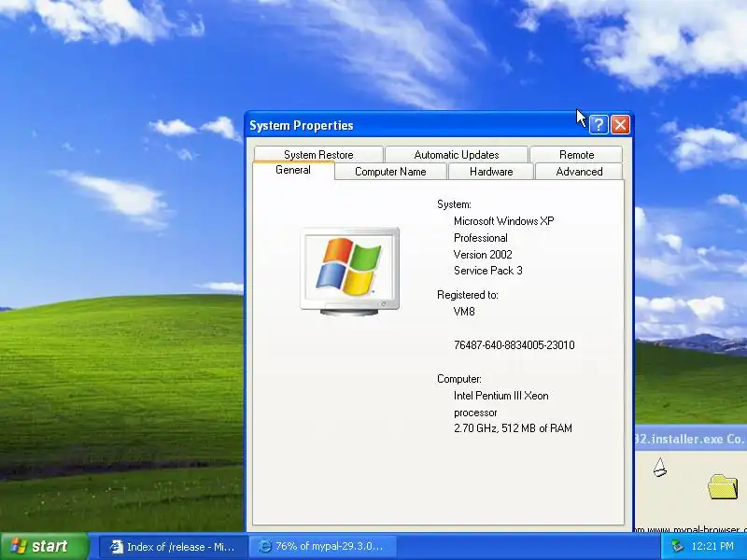This screenshot has height=560, width=747.
Task: Click the Professional edition text
Action: tap(480, 238)
